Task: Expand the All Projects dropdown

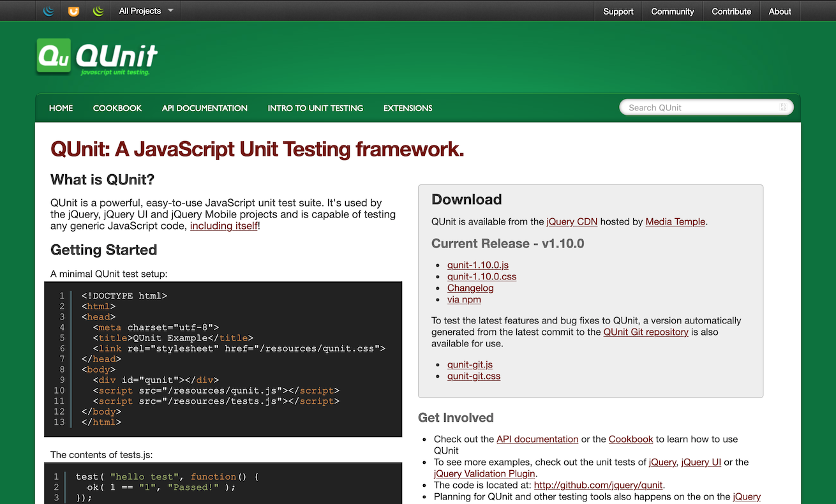Action: (146, 11)
